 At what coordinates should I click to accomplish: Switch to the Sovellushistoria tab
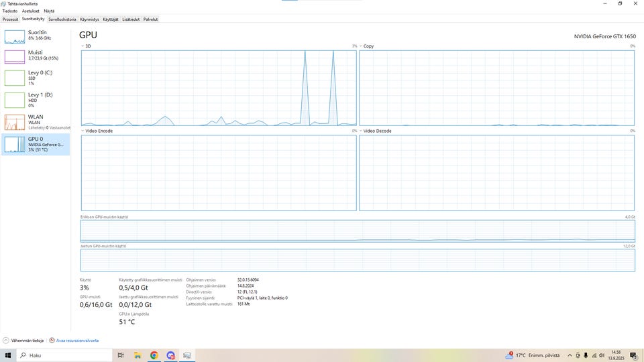(x=62, y=19)
